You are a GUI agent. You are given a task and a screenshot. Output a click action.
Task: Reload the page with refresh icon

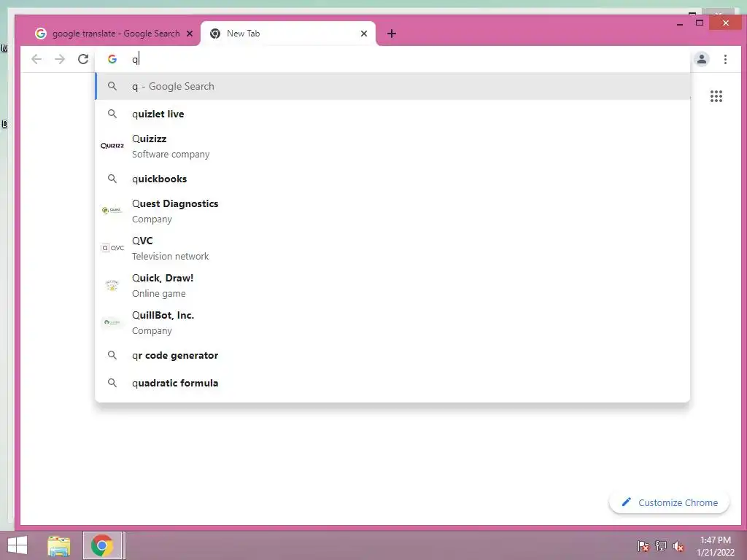point(83,59)
